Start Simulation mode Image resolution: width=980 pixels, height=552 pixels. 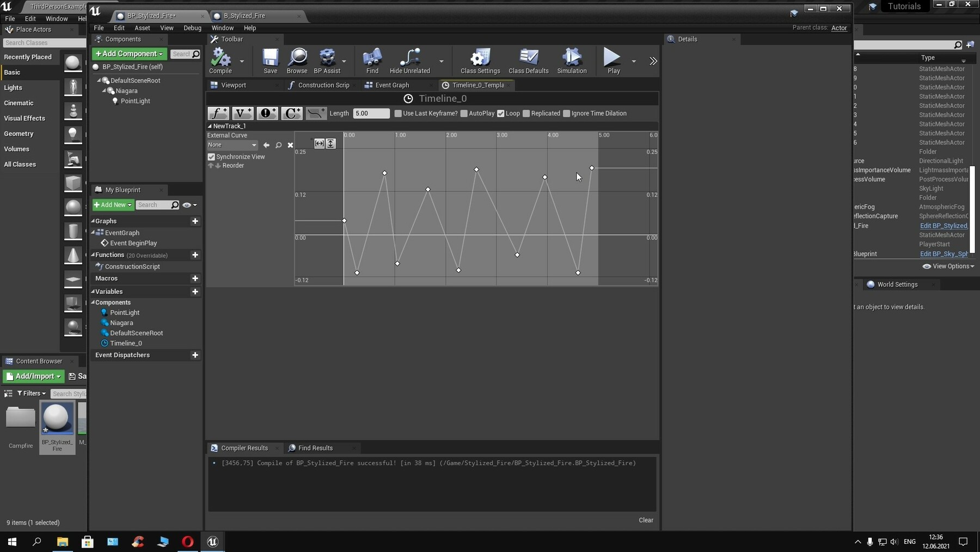click(x=572, y=61)
